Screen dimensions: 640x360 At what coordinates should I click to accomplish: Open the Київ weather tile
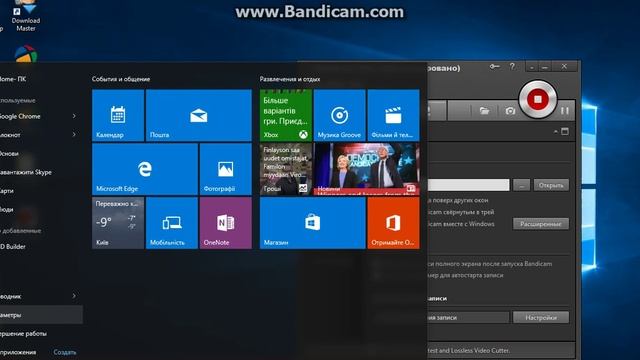[118, 223]
